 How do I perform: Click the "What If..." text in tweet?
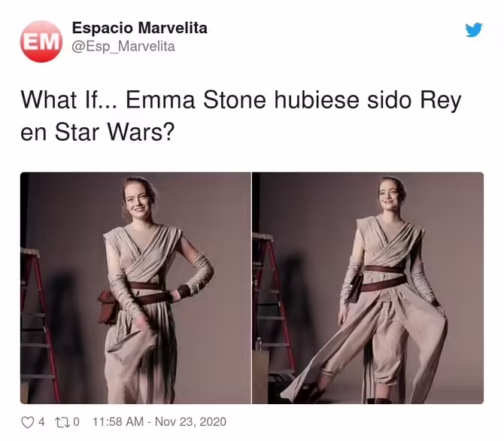point(69,100)
